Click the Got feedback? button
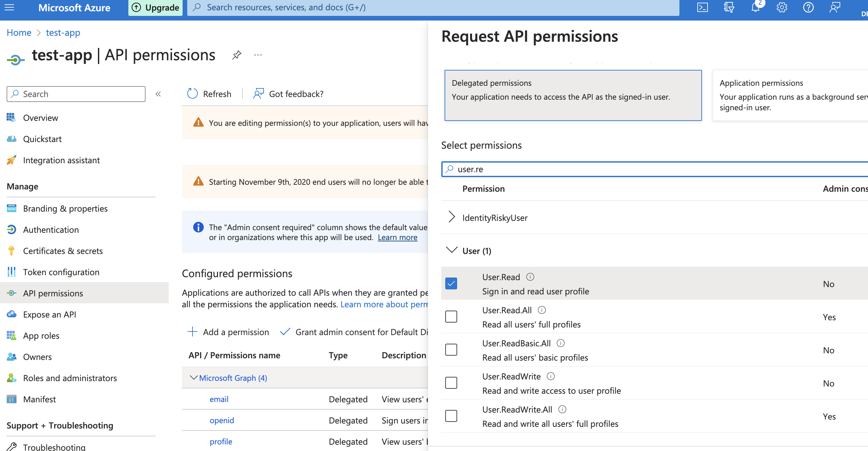 pyautogui.click(x=288, y=94)
